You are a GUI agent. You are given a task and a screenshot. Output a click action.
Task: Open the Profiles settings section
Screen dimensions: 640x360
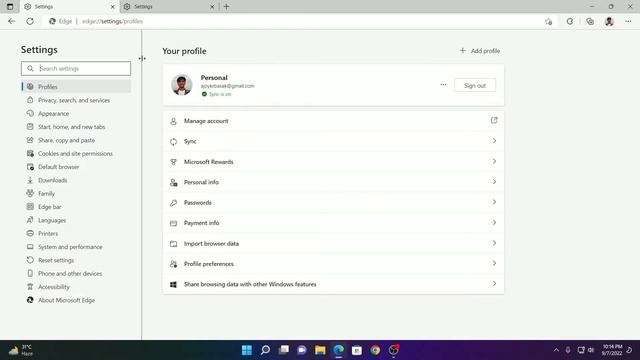76,87
